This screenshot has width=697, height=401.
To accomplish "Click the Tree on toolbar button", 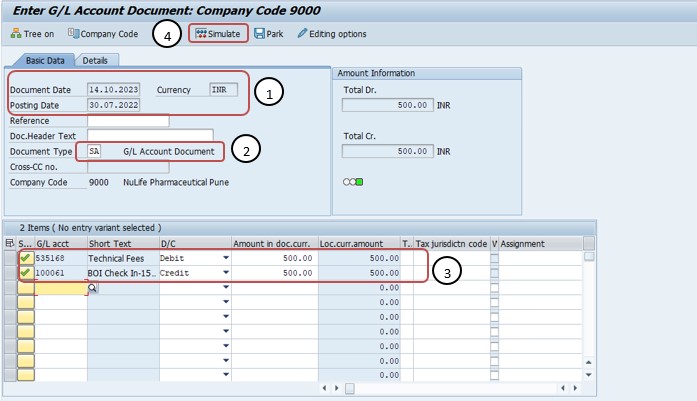I will (32, 34).
